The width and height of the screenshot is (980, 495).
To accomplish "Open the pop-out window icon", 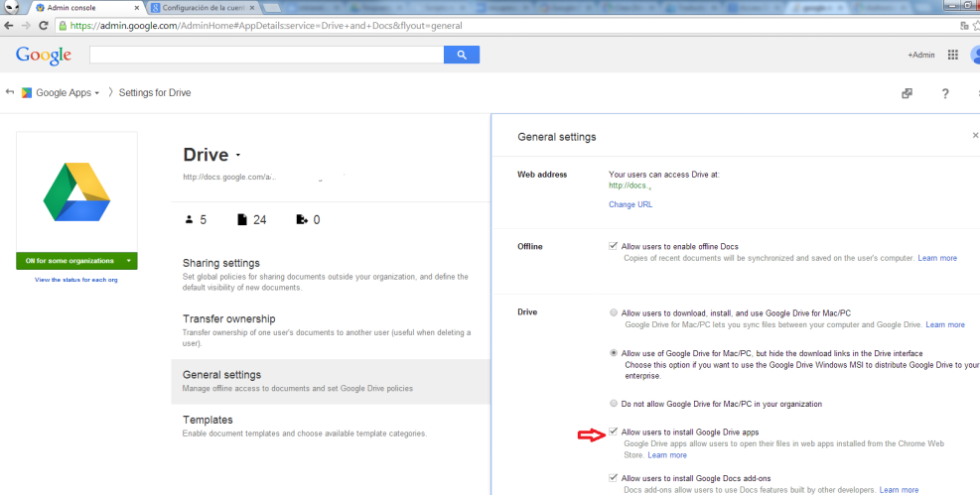I will [x=907, y=93].
